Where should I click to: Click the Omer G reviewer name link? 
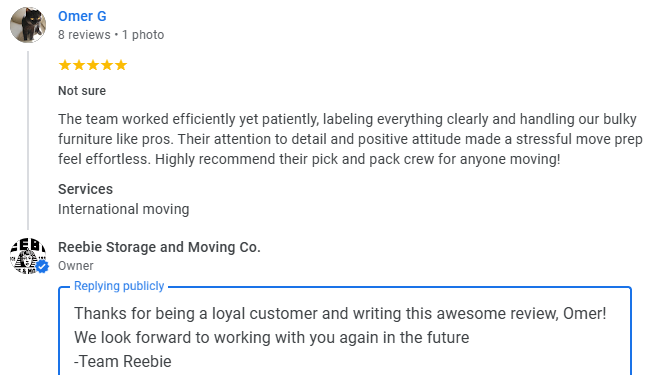coord(82,16)
